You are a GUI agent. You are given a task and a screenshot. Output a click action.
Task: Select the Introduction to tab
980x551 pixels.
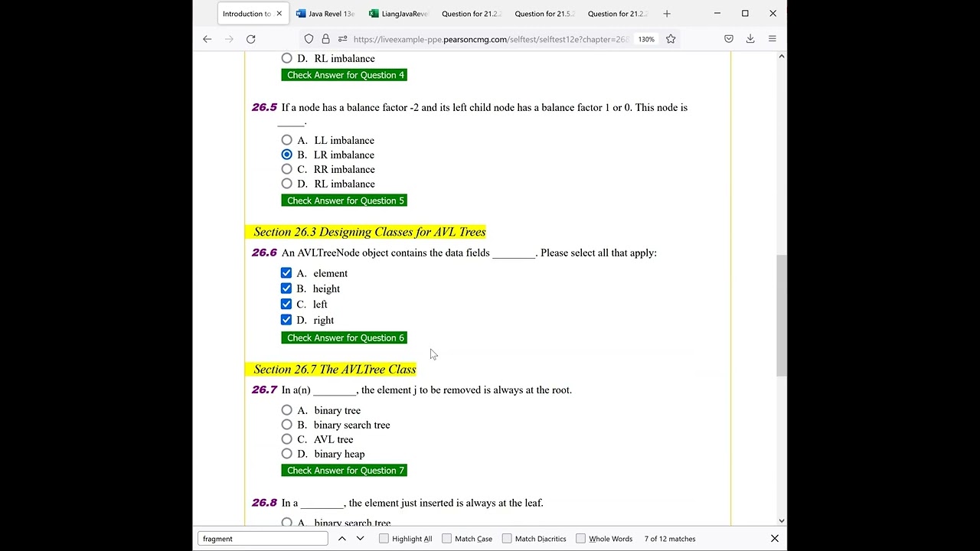pos(246,14)
